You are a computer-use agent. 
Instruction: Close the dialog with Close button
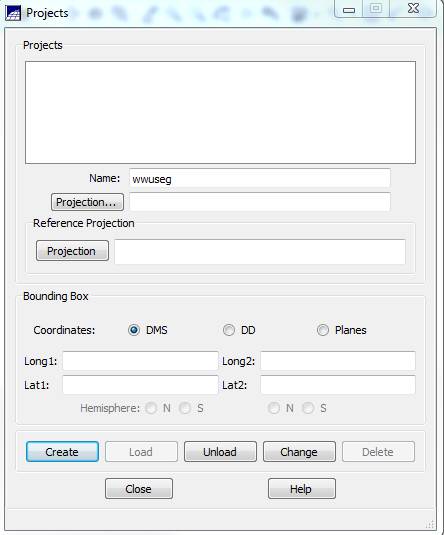pyautogui.click(x=139, y=489)
